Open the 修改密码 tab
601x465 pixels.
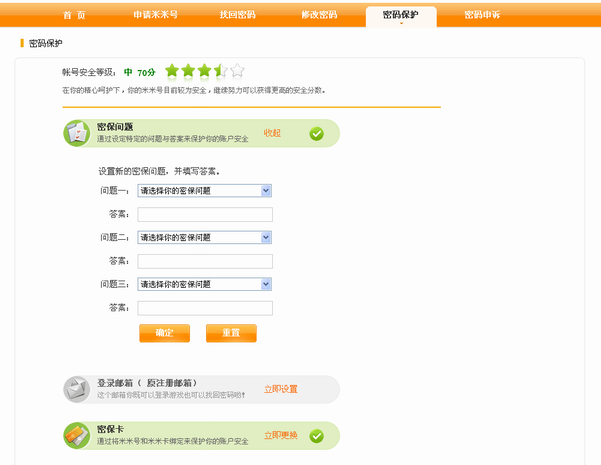point(318,15)
